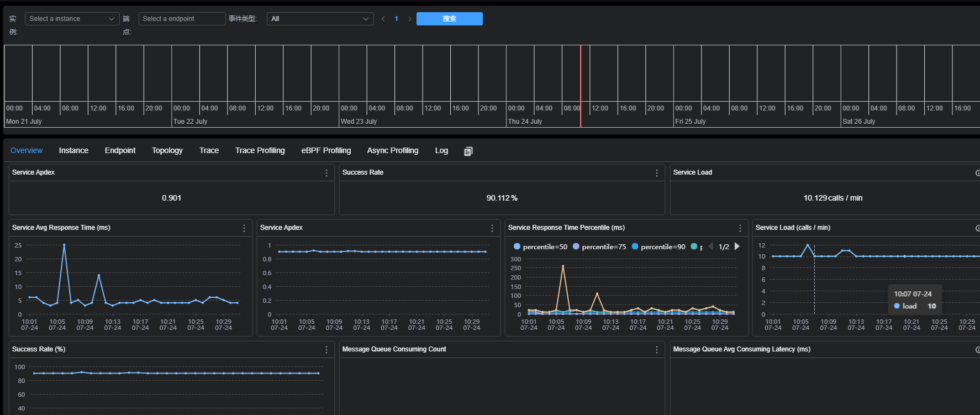Click the Service Load (calls / min) chart title

[x=793, y=228]
